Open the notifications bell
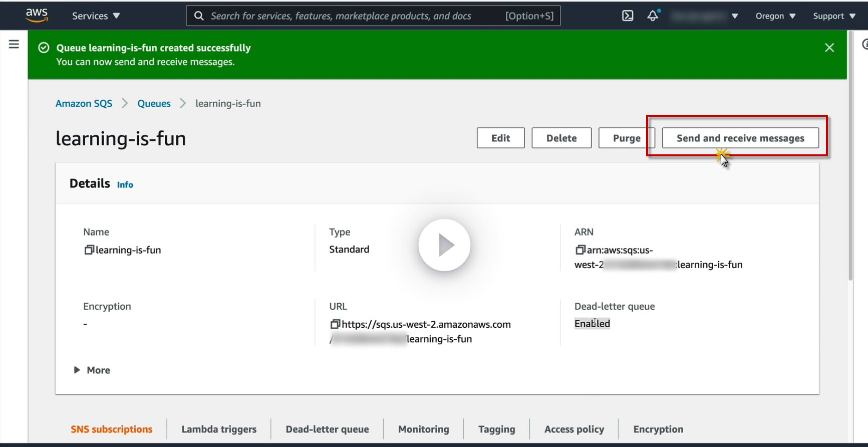The height and width of the screenshot is (447, 868). click(653, 16)
